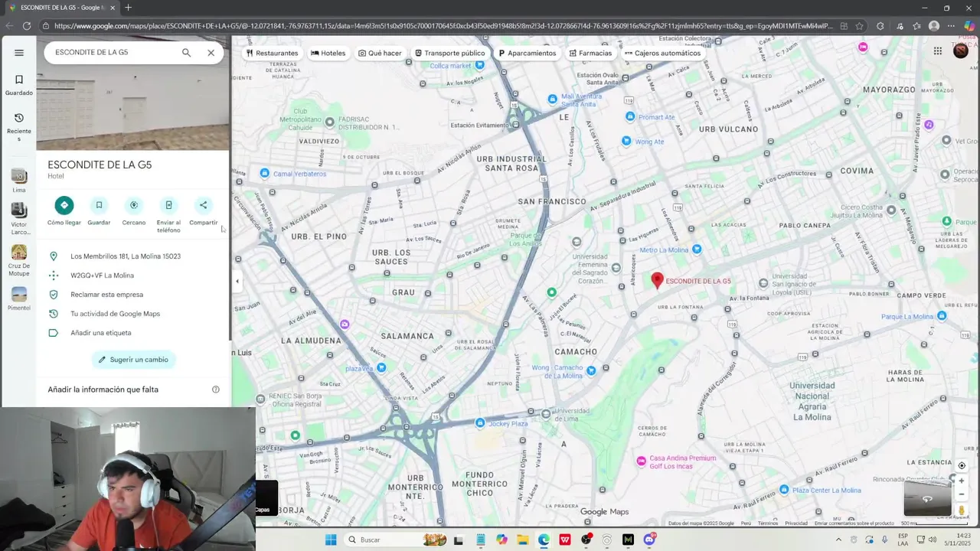Click the Guardar bookmark button
Screen dimensions: 980x551
pos(99,211)
